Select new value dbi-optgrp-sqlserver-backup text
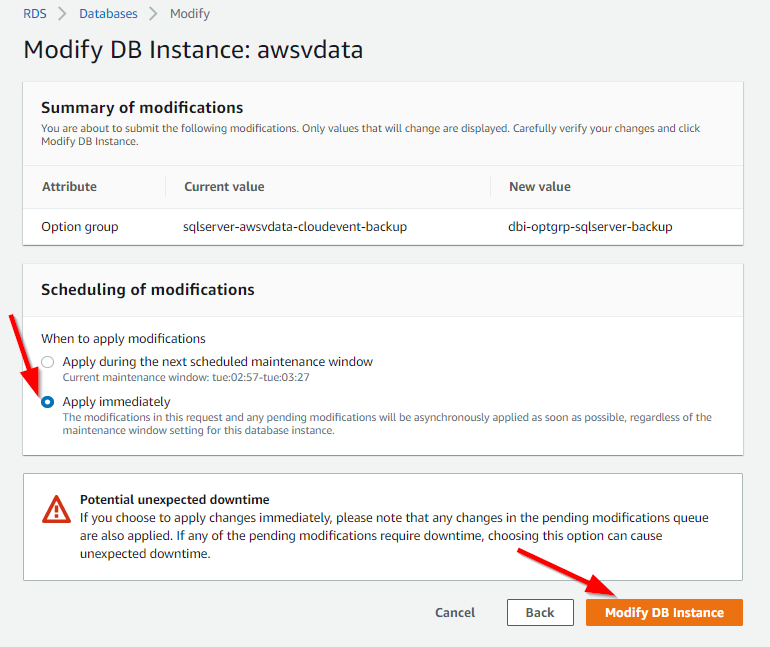Image resolution: width=770 pixels, height=647 pixels. click(590, 227)
